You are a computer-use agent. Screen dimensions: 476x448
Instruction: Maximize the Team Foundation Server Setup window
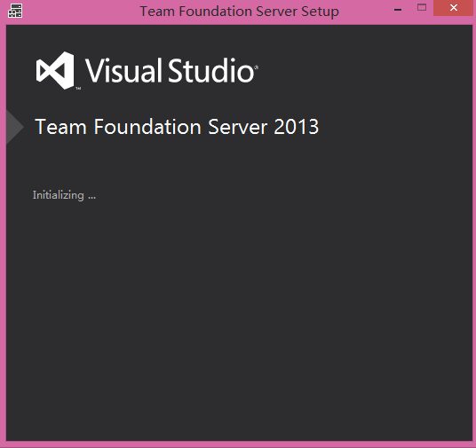[x=422, y=7]
